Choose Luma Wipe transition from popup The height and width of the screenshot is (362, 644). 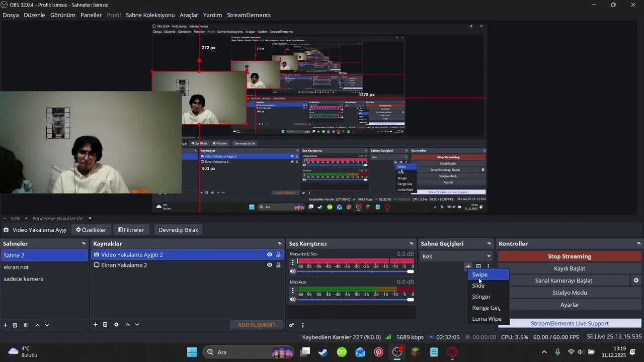[488, 319]
